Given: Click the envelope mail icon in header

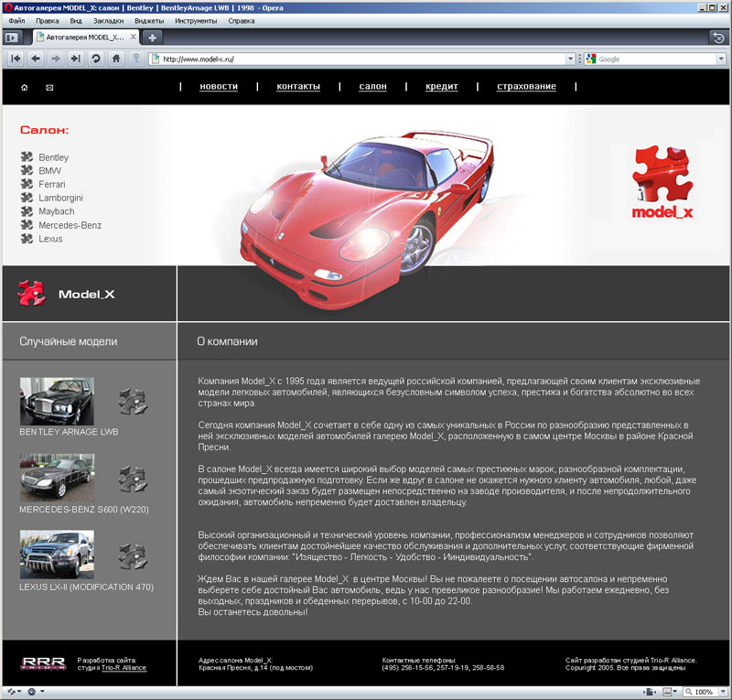Looking at the screenshot, I should 49,87.
